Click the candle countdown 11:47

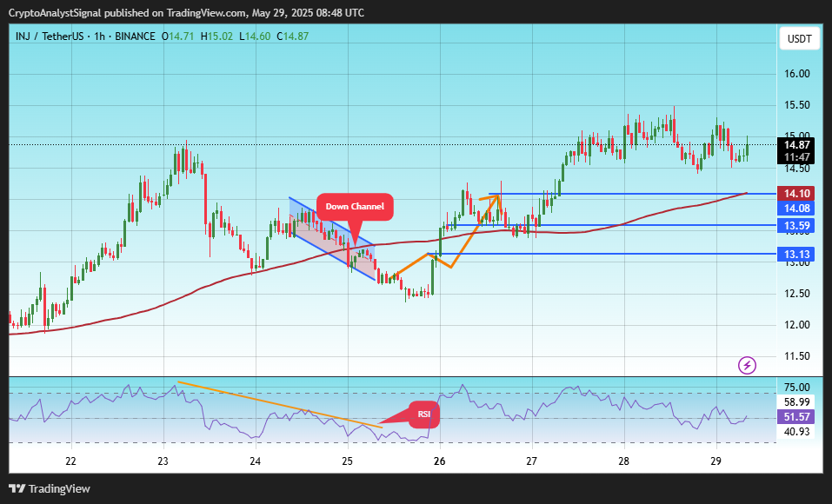pos(796,157)
